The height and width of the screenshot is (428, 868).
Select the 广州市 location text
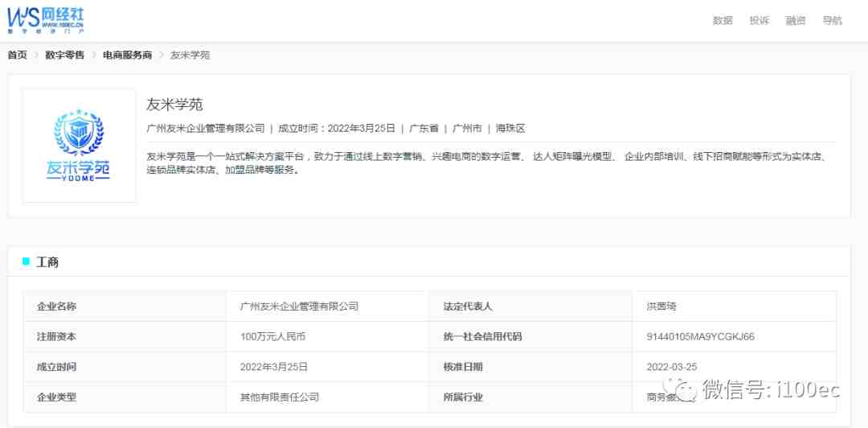(467, 128)
